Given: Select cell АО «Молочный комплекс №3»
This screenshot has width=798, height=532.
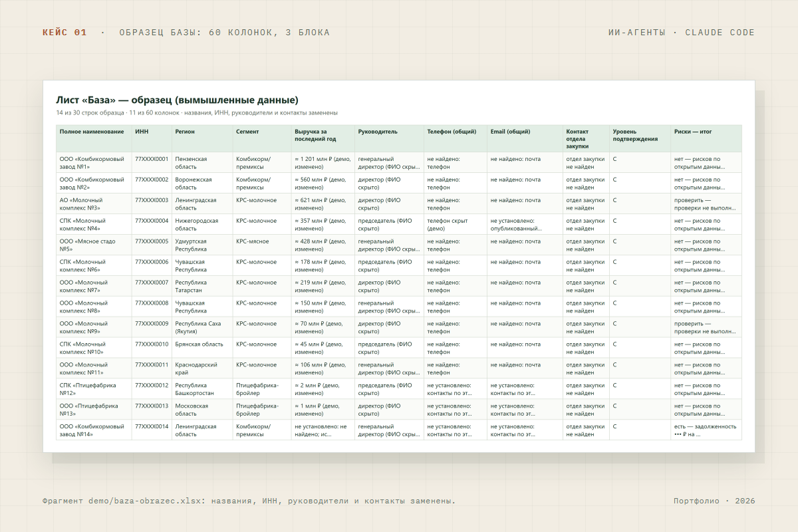Looking at the screenshot, I should (94, 204).
